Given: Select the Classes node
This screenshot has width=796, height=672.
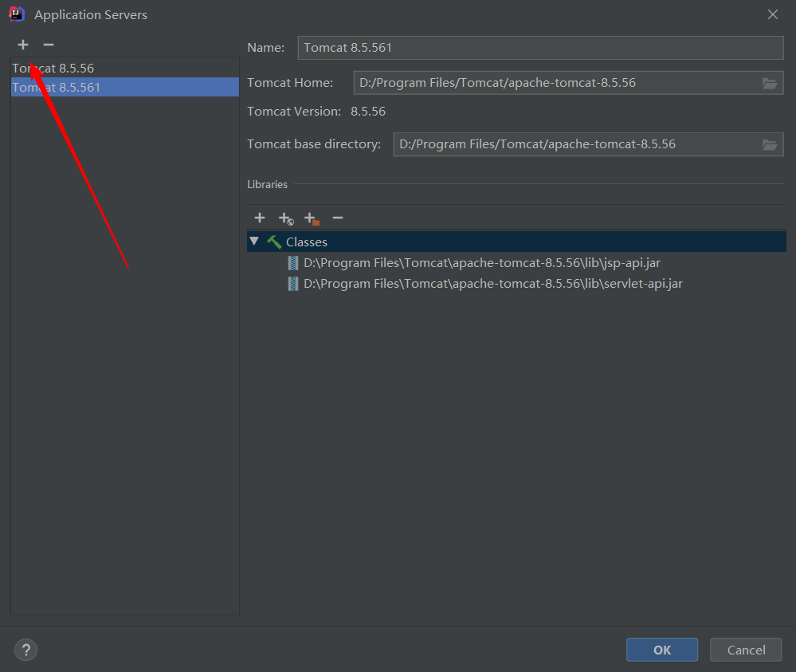Looking at the screenshot, I should [x=516, y=242].
